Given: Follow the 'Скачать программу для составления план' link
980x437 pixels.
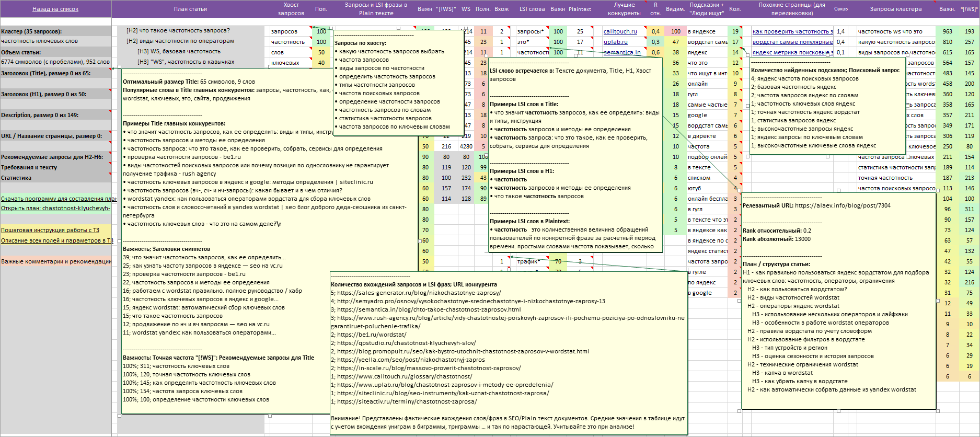Looking at the screenshot, I should tap(55, 199).
